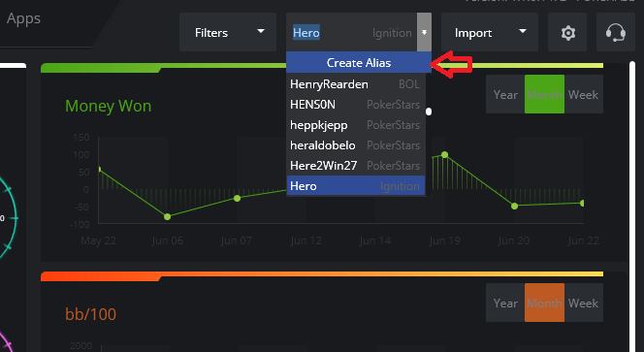Viewport: 644px width, 352px height.
Task: Switch Money Won chart to Year
Action: 505,94
